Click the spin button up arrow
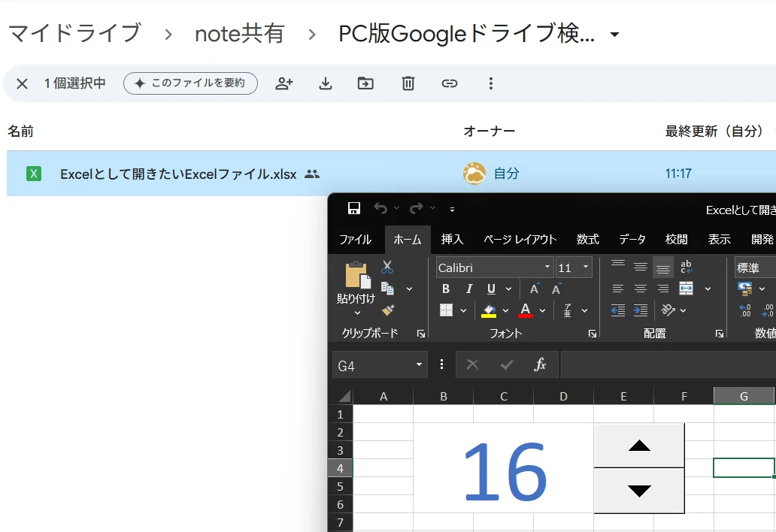776x532 pixels. pos(639,446)
